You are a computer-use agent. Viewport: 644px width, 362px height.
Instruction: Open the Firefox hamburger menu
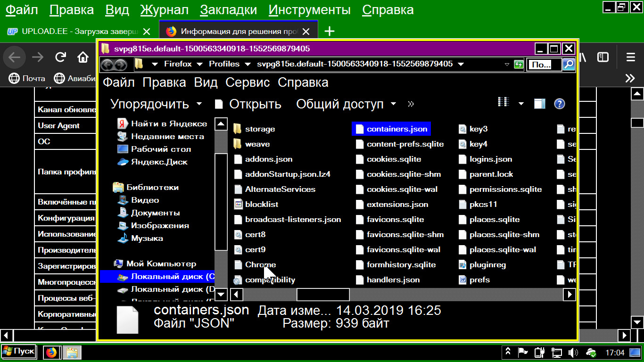click(x=630, y=58)
